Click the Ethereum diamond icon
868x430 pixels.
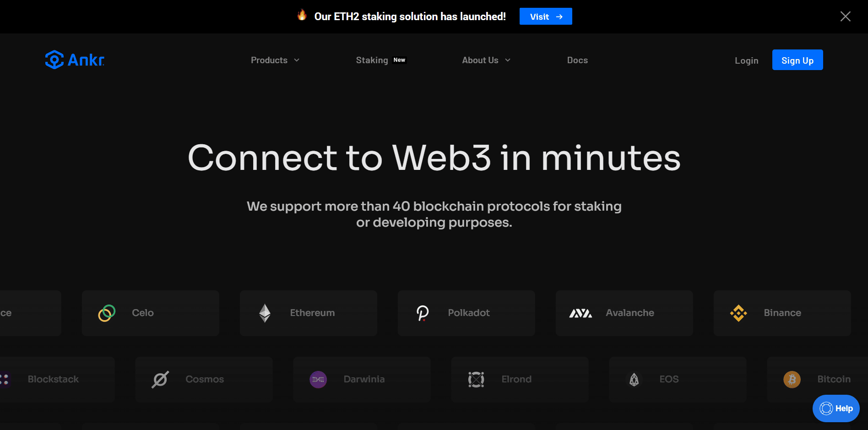(265, 313)
